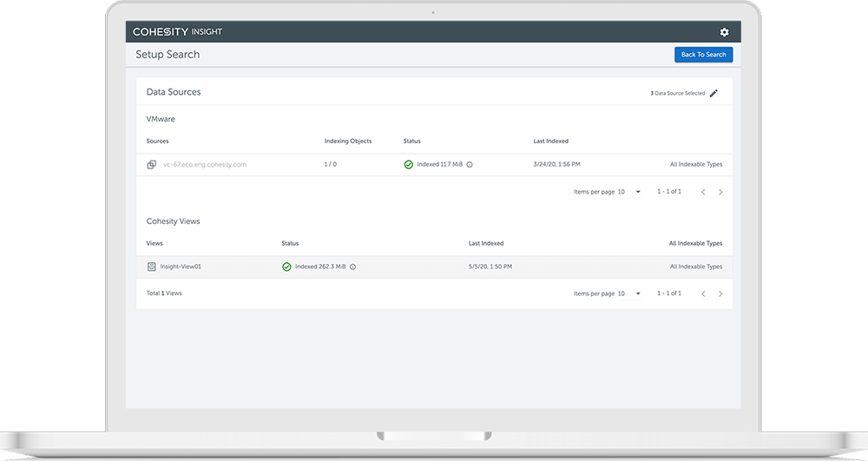868x461 pixels.
Task: Click the Setup Search page title
Action: coord(168,54)
